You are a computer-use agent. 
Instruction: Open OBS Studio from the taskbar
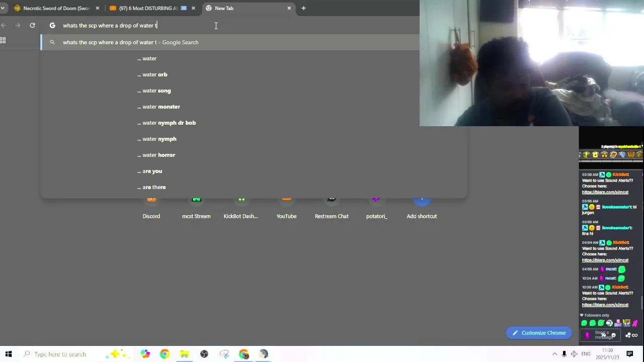click(x=204, y=354)
